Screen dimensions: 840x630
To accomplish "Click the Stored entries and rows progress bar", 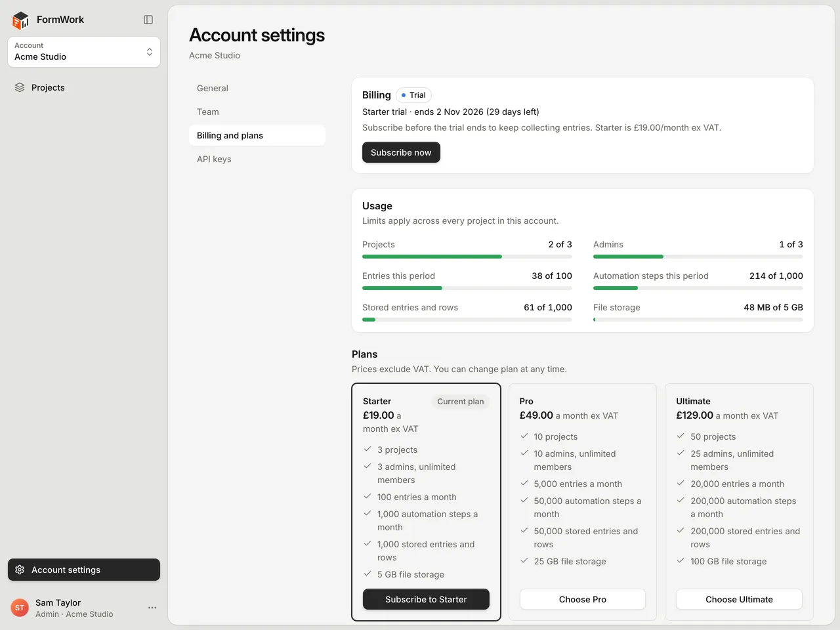I will click(467, 320).
